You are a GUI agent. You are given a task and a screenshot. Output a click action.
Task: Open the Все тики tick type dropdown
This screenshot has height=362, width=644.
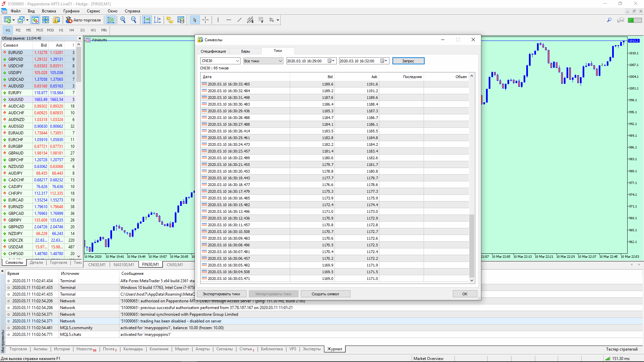click(263, 61)
